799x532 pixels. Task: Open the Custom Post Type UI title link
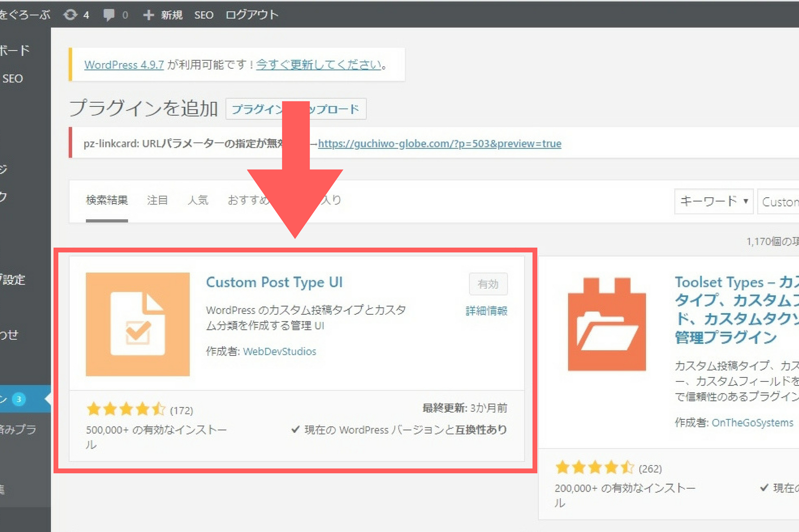point(274,282)
